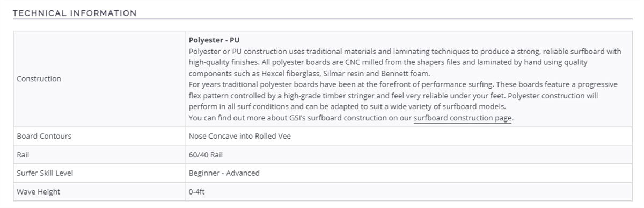Viewport: 644px width, 208px height.
Task: Click the Surfer Skill Level label
Action: point(45,173)
